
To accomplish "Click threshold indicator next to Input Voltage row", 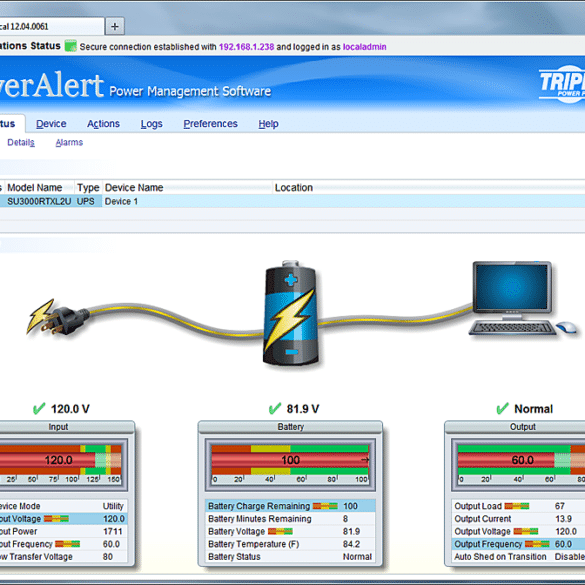I will pyautogui.click(x=56, y=519).
